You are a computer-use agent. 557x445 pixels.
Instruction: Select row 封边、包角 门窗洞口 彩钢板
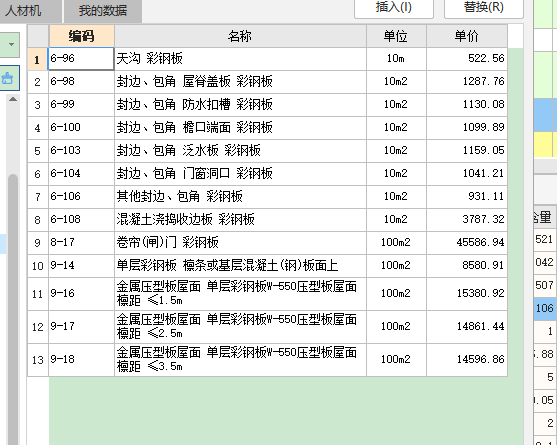pos(240,174)
